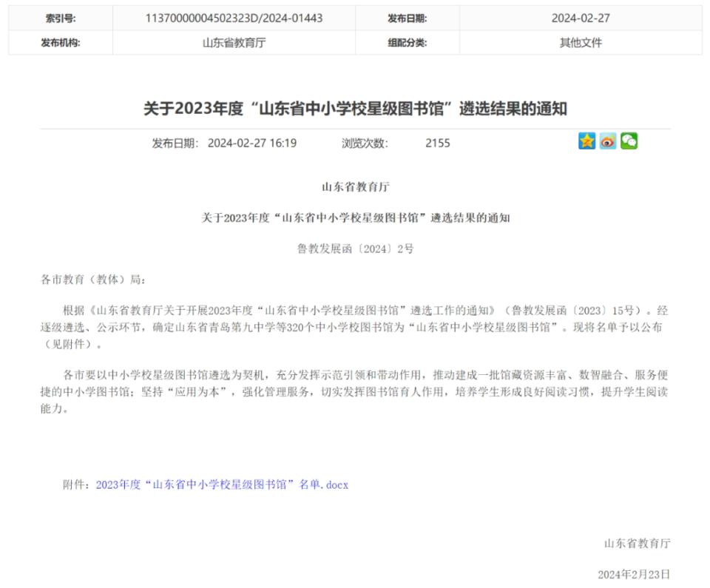Click the publish time 2024-02-27 16:19
Image resolution: width=710 pixels, height=588 pixels.
tap(252, 143)
